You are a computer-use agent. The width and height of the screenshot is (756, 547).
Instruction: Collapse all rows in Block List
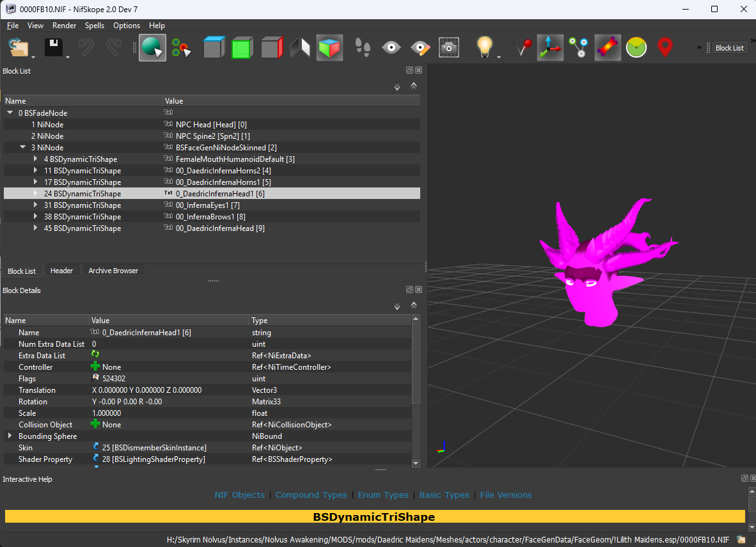[x=414, y=86]
